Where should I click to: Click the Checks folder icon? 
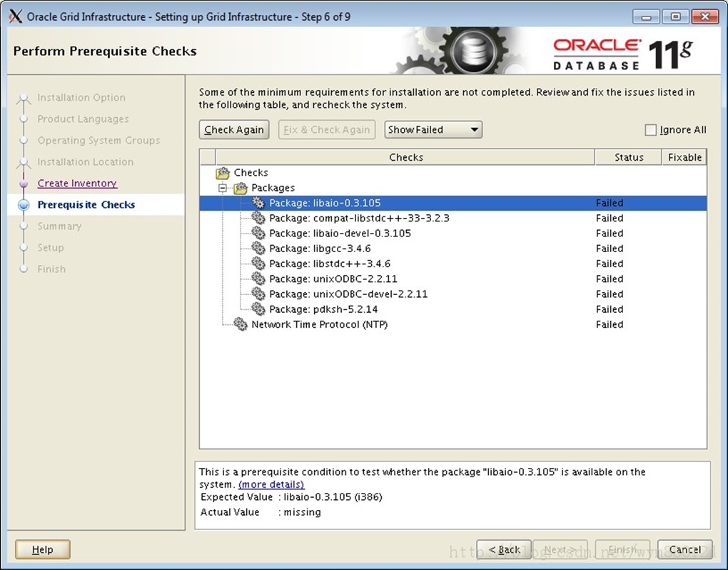(223, 173)
